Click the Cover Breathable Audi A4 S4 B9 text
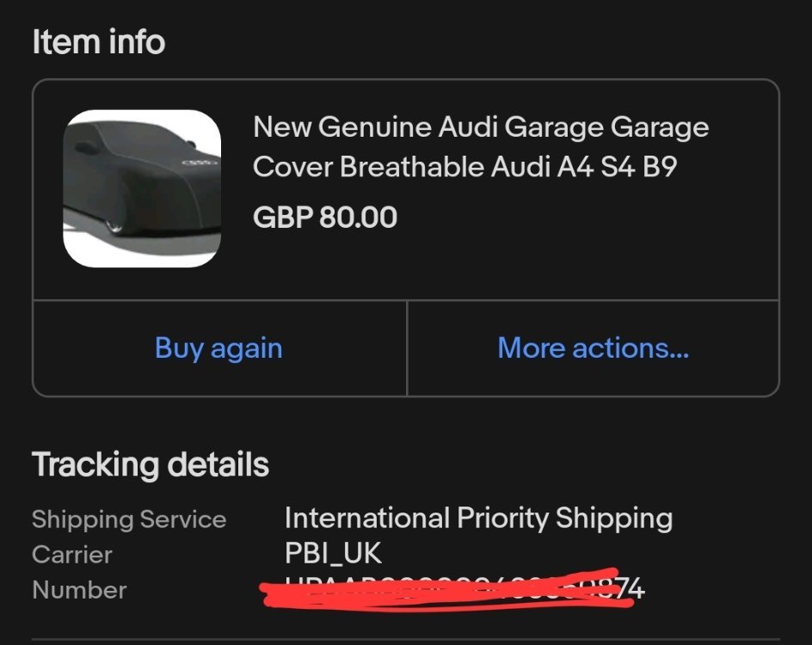The height and width of the screenshot is (645, 812). 464,167
